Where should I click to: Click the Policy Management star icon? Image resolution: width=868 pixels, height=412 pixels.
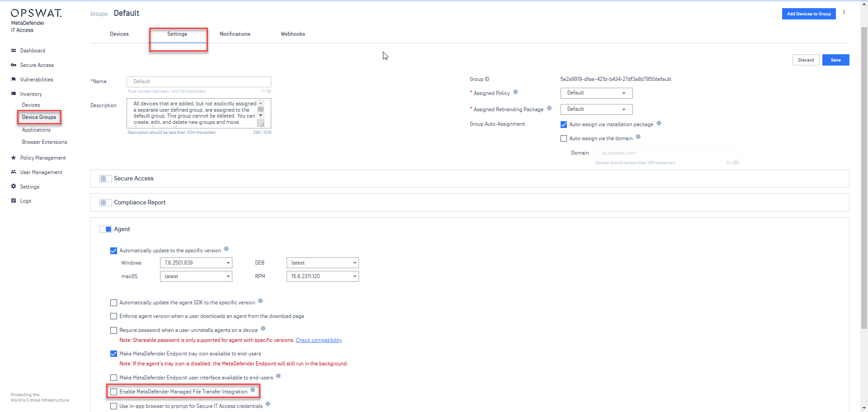coord(14,158)
